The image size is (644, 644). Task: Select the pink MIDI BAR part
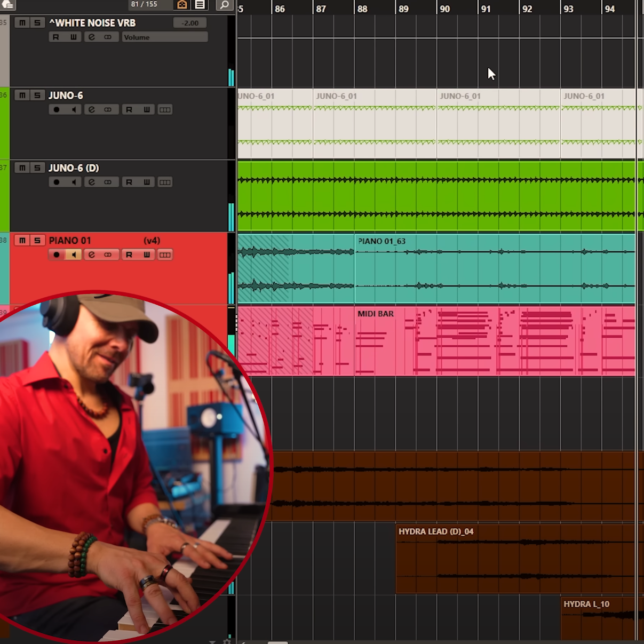click(495, 341)
